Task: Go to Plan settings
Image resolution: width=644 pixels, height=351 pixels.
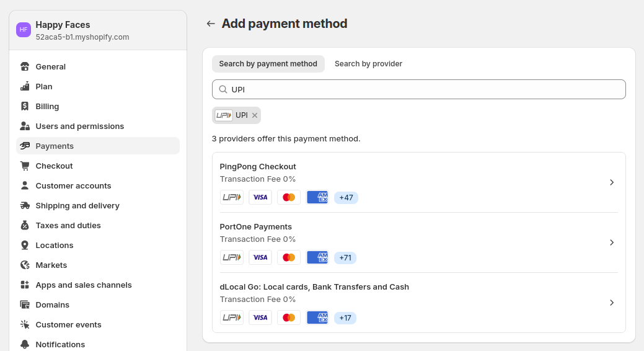Action: (x=98, y=86)
